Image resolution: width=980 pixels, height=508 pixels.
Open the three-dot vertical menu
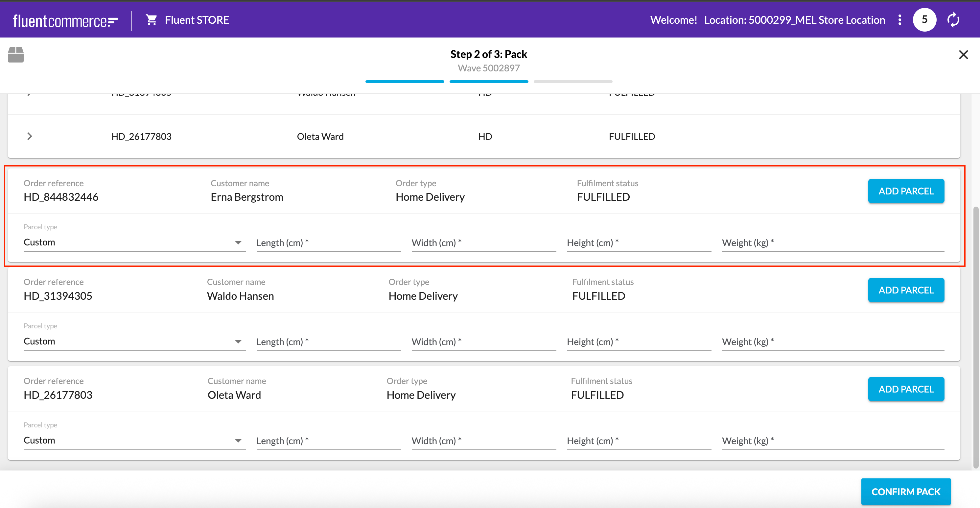(x=899, y=20)
